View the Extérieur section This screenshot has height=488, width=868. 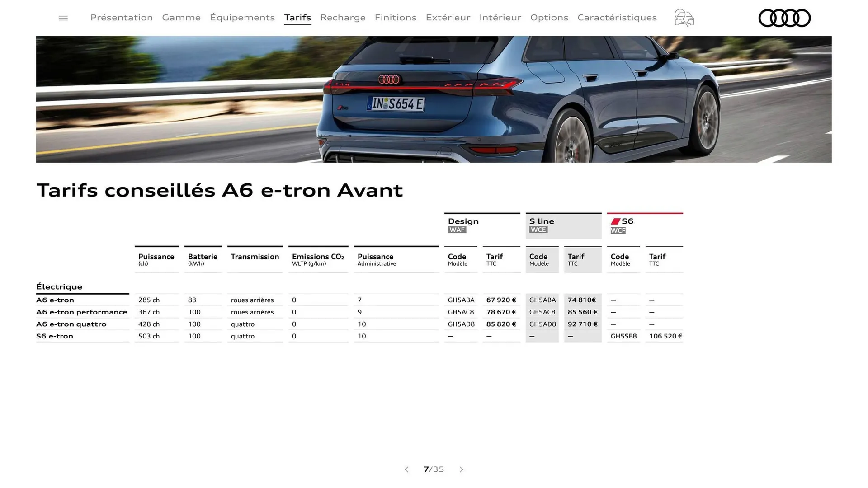448,18
